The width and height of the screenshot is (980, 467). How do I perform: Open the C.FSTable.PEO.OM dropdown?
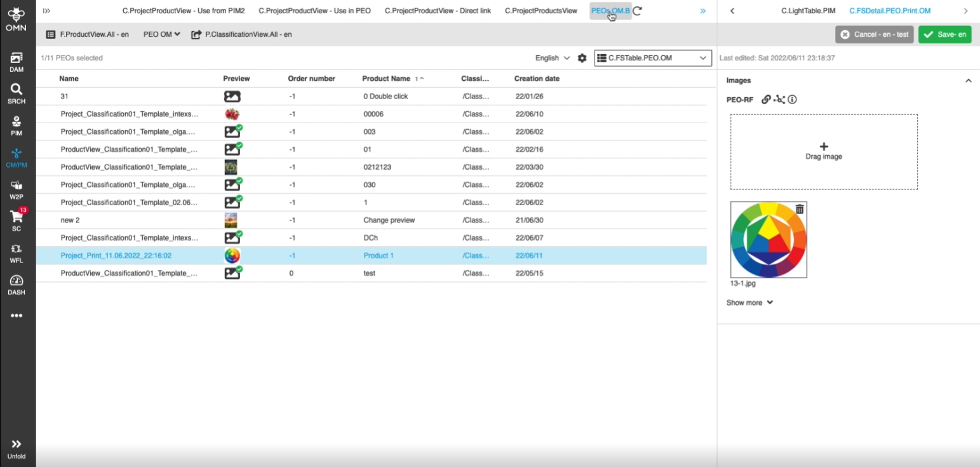click(652, 58)
